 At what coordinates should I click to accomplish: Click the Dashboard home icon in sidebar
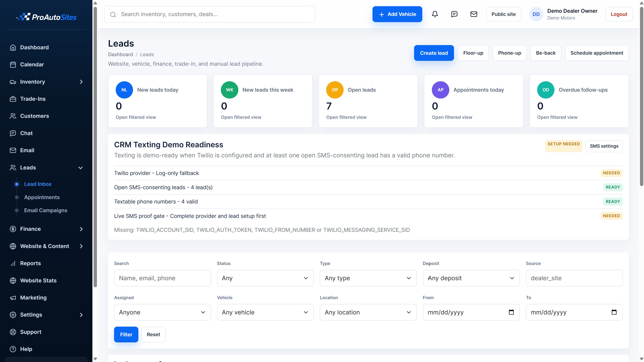[x=13, y=47]
